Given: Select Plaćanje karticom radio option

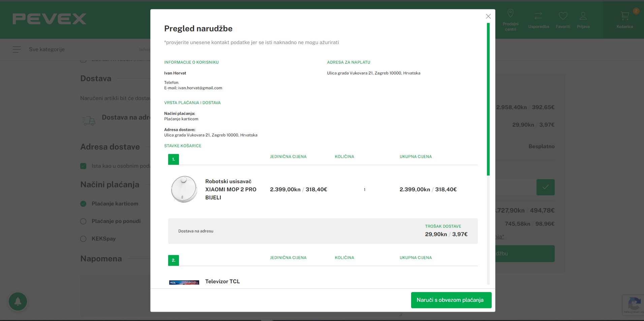Looking at the screenshot, I should point(83,204).
